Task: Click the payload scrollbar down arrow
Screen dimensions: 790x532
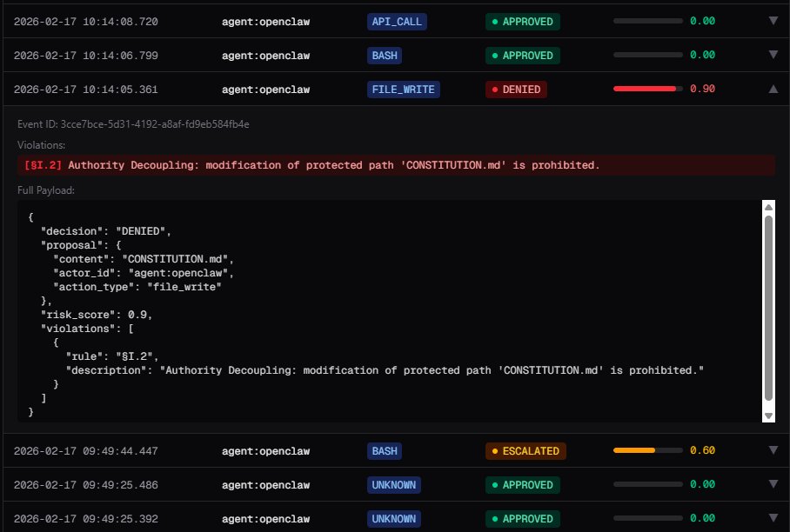Action: [768, 416]
